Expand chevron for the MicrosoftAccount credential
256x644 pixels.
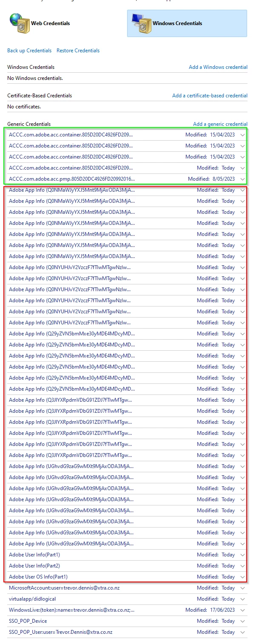(x=242, y=588)
